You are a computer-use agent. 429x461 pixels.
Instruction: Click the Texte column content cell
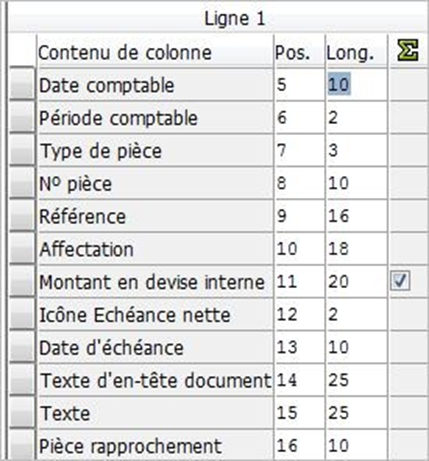(155, 413)
